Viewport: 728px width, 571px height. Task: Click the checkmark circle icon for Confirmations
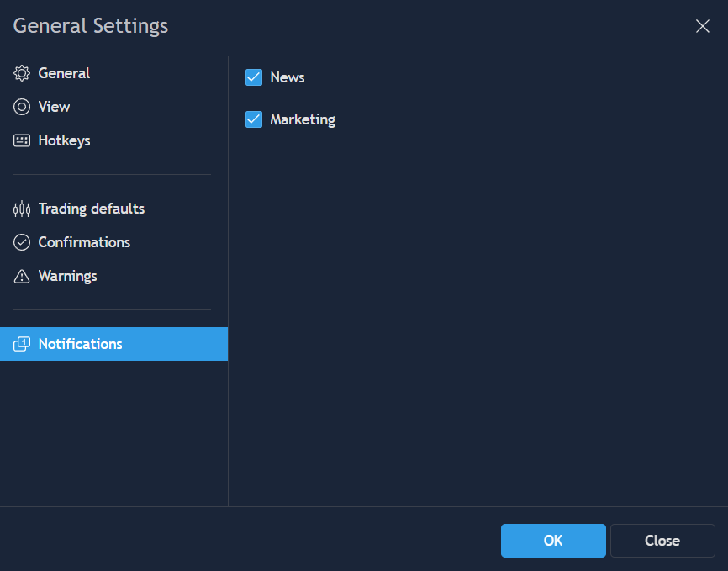[22, 242]
